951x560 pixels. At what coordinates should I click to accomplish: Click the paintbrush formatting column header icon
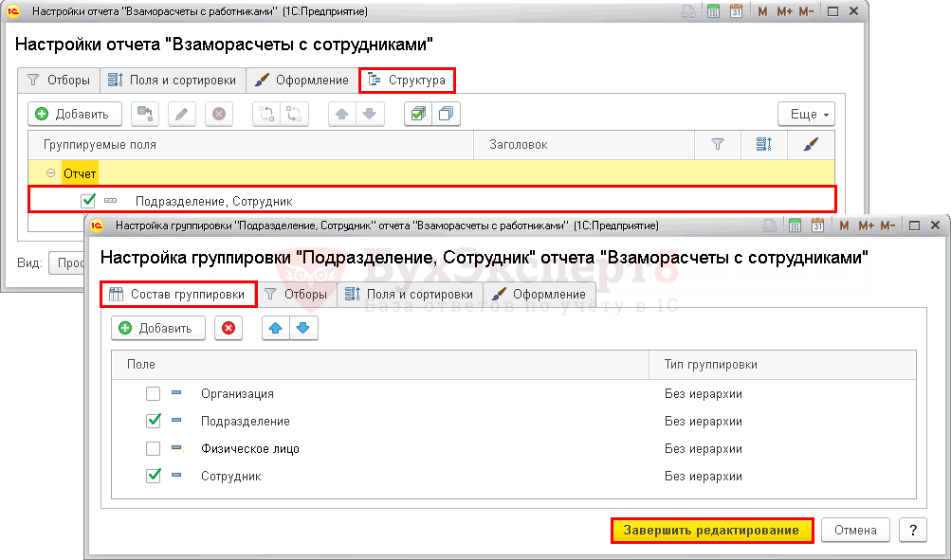click(809, 144)
